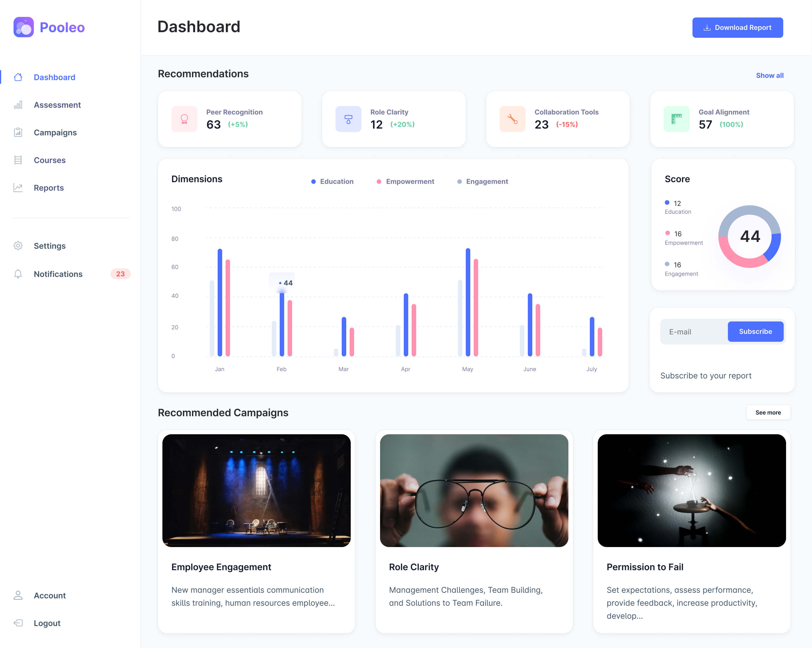
Task: Click the May Education bar in chart
Action: (x=468, y=302)
